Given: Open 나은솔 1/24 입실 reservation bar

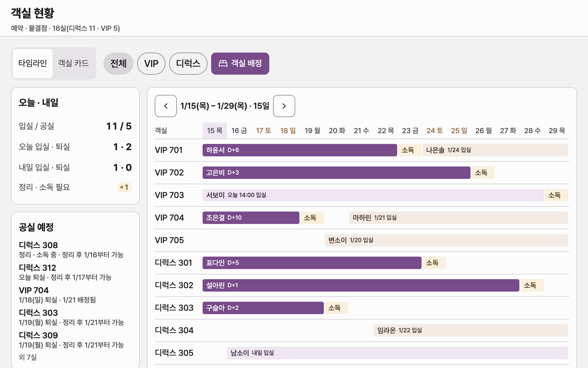Looking at the screenshot, I should (x=495, y=150).
